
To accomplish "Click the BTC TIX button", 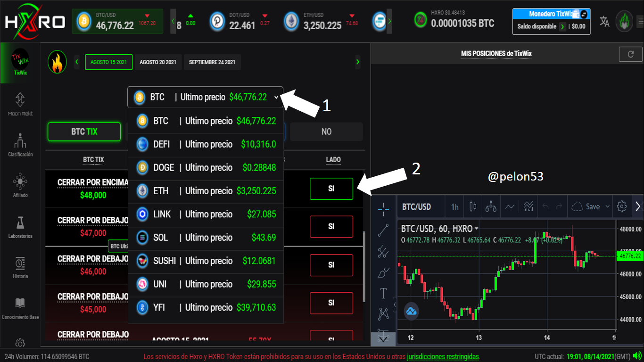I will click(84, 132).
